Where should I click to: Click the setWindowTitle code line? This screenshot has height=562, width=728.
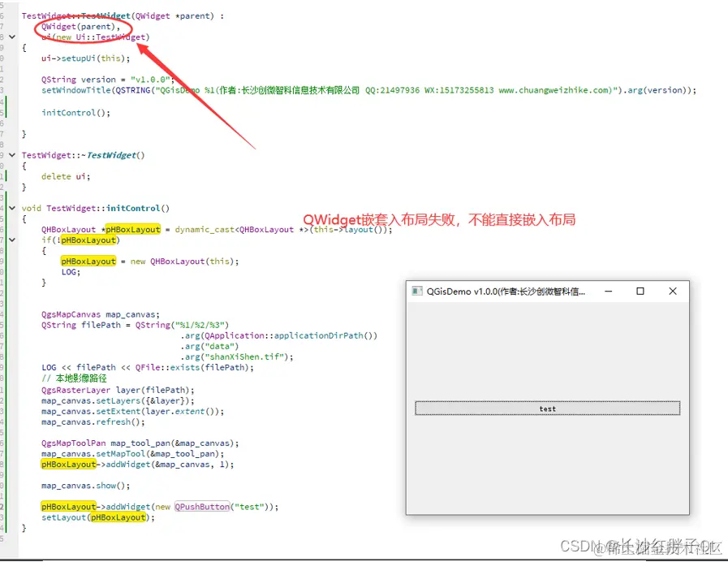[x=368, y=90]
